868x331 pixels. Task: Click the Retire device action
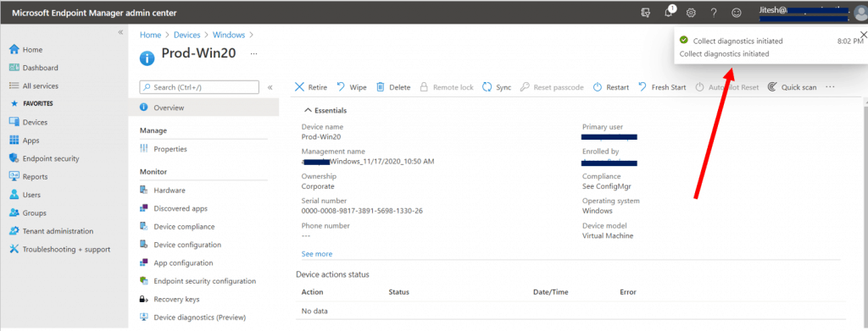[310, 87]
